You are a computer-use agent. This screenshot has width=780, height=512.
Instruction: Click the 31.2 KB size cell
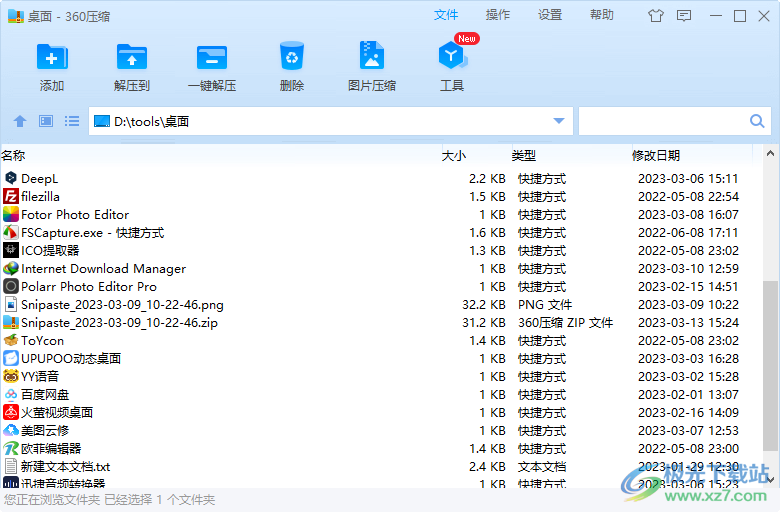(484, 322)
